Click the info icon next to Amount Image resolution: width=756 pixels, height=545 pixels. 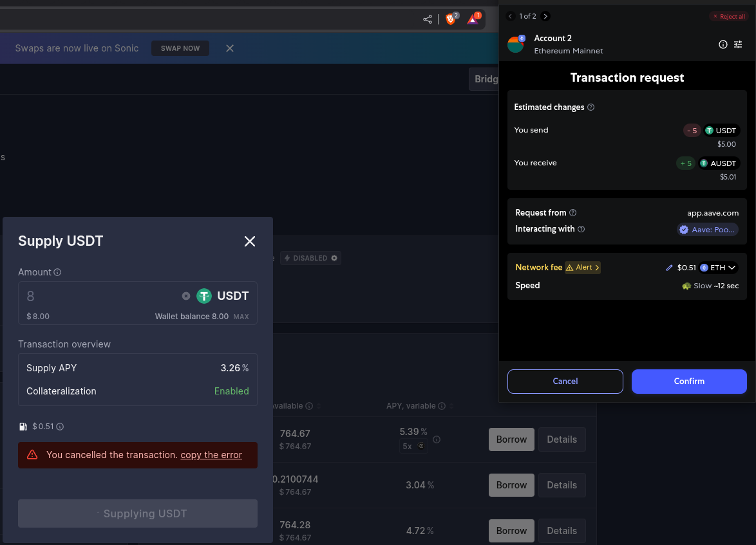click(57, 272)
